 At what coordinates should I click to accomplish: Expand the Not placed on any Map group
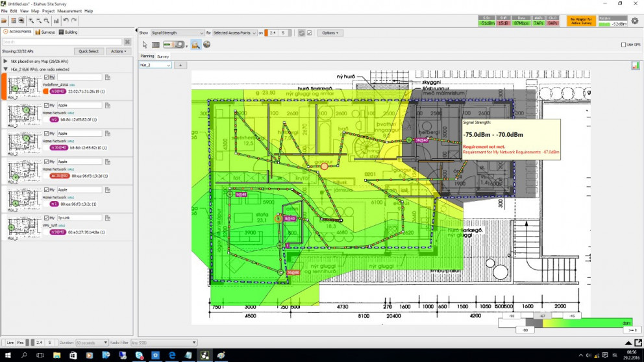(x=5, y=61)
